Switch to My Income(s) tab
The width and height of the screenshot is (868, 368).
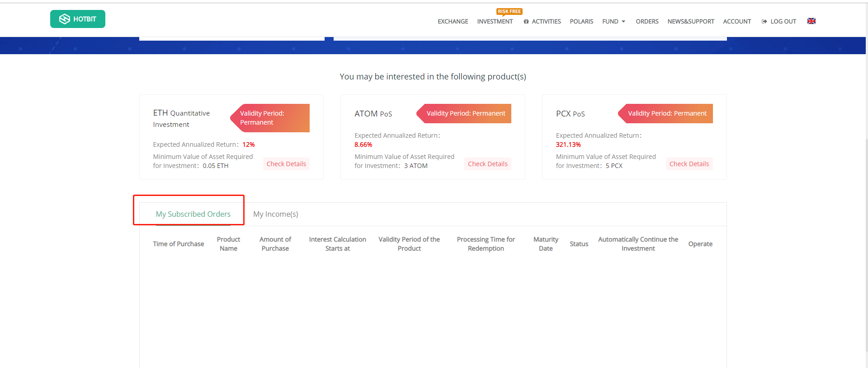[276, 214]
